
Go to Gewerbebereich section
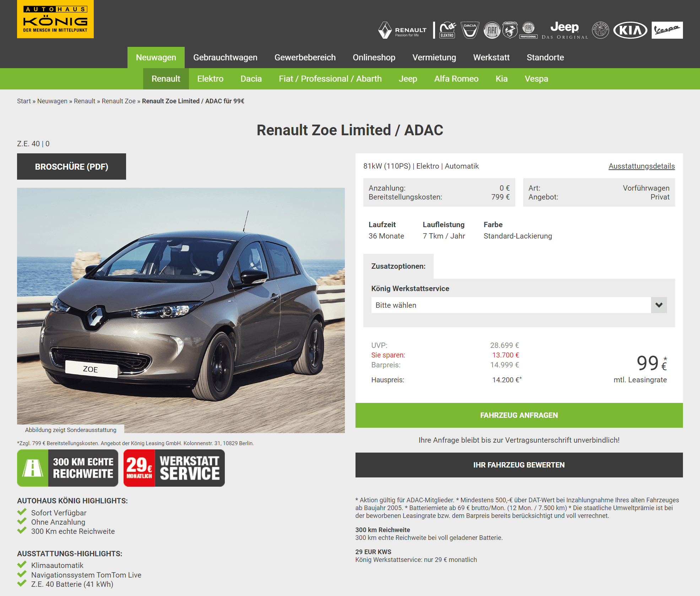pos(305,58)
